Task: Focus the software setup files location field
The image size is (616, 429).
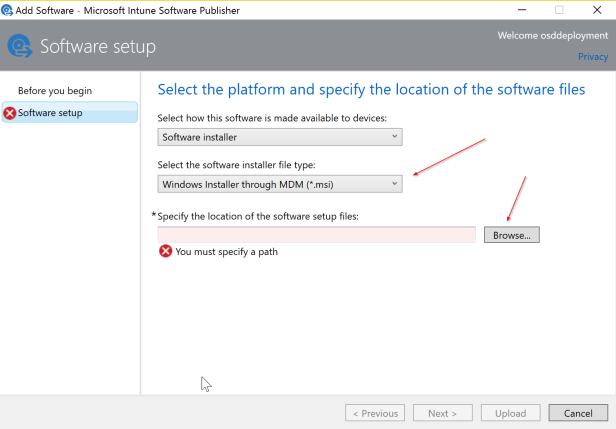Action: click(x=317, y=235)
